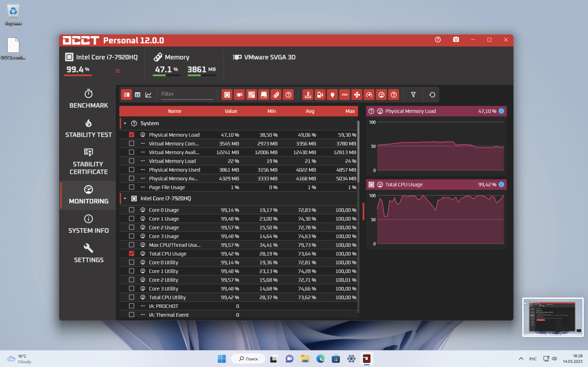Open the Windows Start menu
The height and width of the screenshot is (367, 588).
click(x=222, y=359)
